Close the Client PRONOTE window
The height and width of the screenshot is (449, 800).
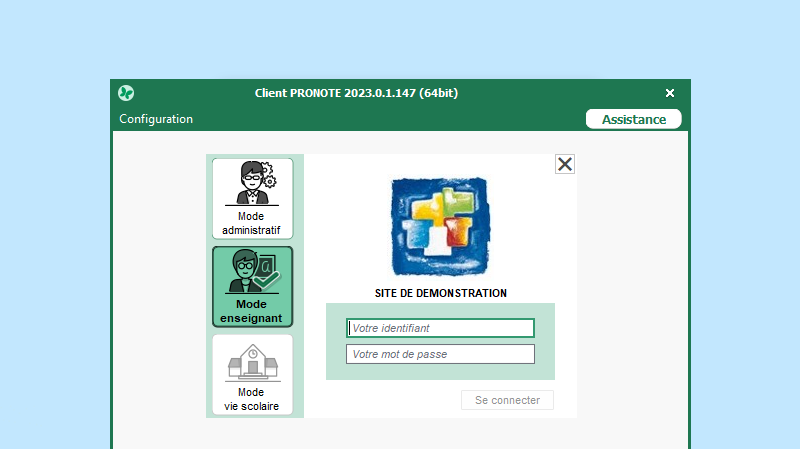[x=670, y=93]
